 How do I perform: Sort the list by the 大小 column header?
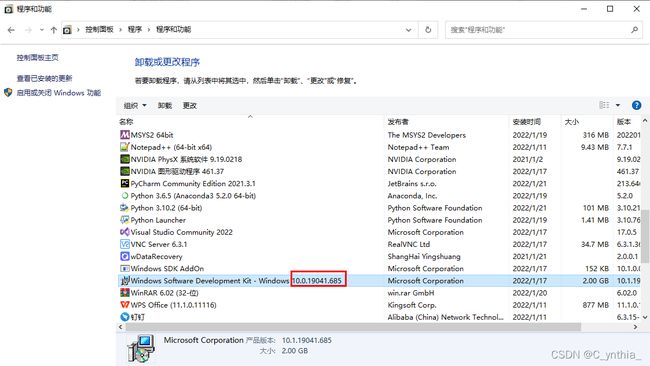tap(572, 122)
